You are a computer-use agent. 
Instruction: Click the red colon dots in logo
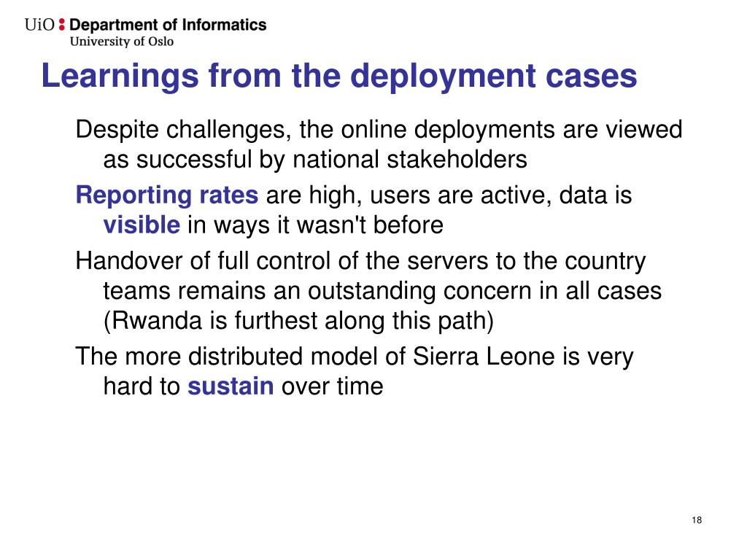tap(61, 25)
